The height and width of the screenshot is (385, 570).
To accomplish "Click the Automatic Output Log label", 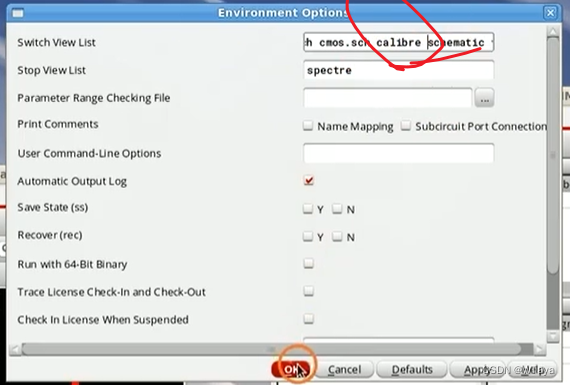I will tap(72, 181).
